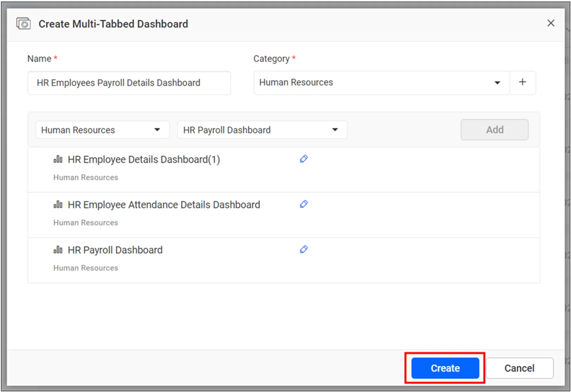Click the Create Multi-Tabbed Dashboard title text
Viewport: 571px width, 392px height.
pyautogui.click(x=113, y=24)
